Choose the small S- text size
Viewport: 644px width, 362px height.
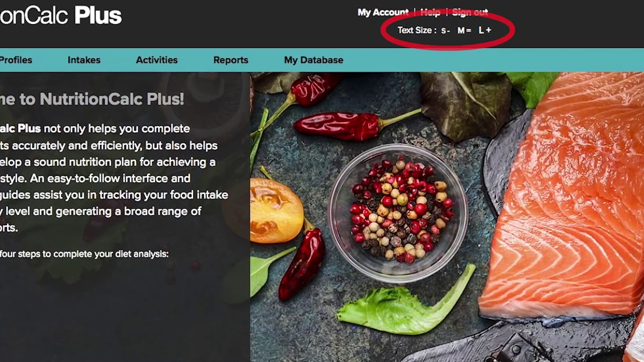click(x=445, y=30)
